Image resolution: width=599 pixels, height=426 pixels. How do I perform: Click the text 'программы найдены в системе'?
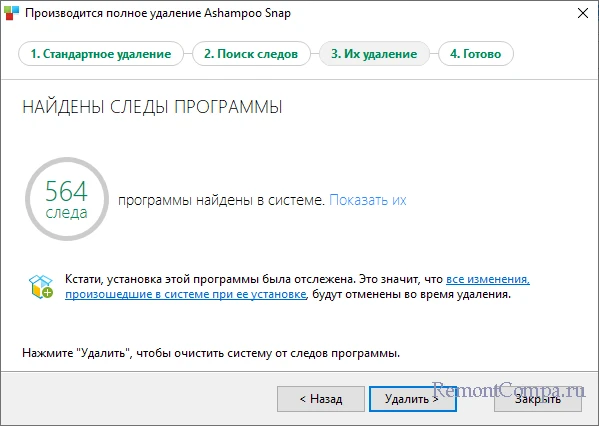[x=221, y=200]
